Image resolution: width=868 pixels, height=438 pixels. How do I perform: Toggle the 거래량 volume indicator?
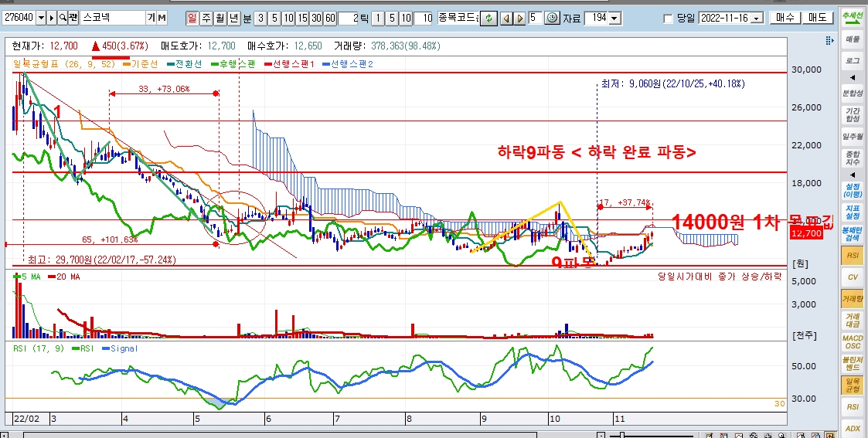click(853, 297)
